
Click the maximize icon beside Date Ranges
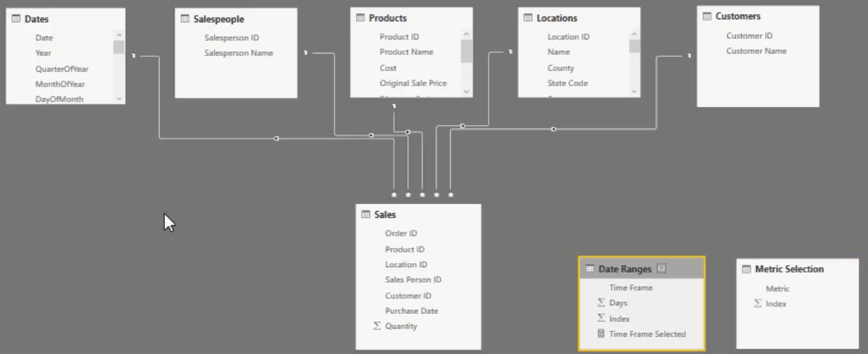[661, 269]
